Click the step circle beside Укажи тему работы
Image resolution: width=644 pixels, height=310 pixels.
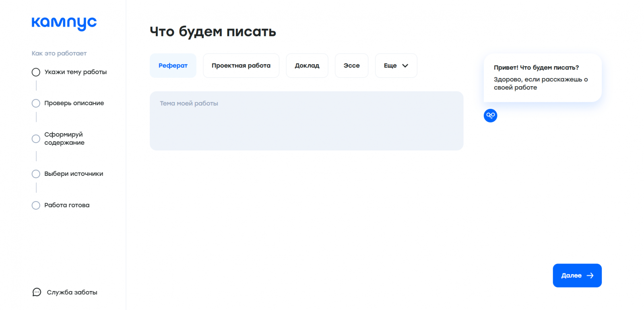[x=36, y=72]
